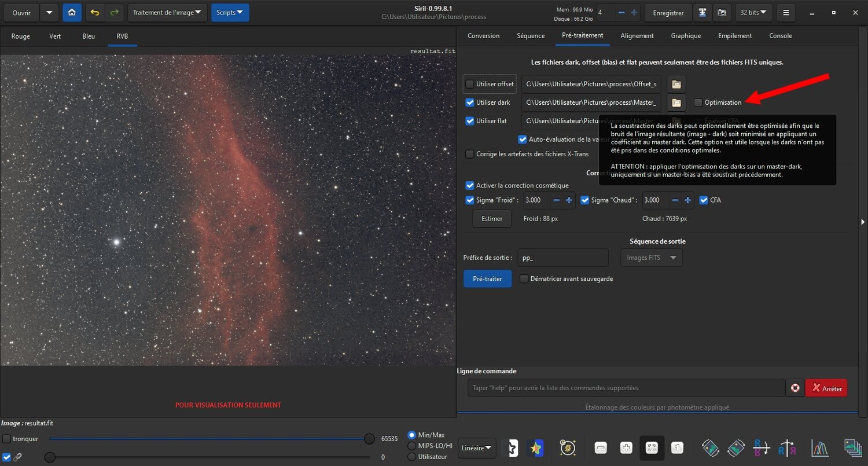
Task: Switch to the Alignement tab
Action: click(x=637, y=35)
